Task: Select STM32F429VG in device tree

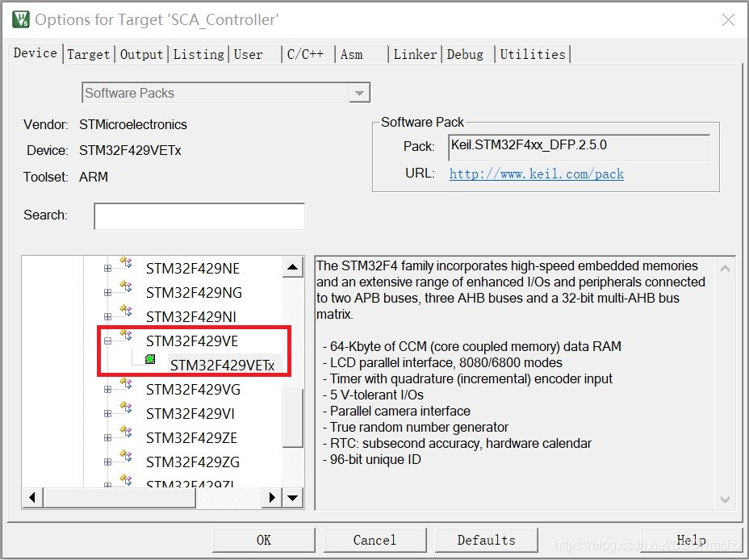Action: (x=194, y=390)
